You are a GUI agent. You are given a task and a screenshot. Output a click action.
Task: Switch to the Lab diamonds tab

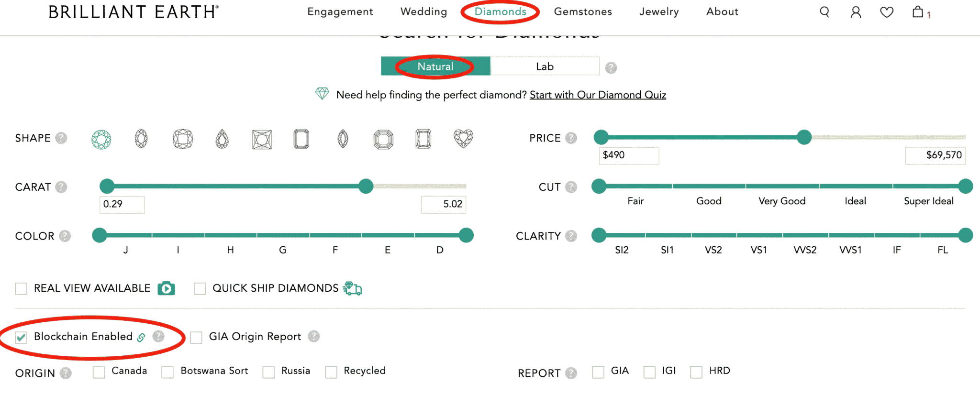pos(545,66)
